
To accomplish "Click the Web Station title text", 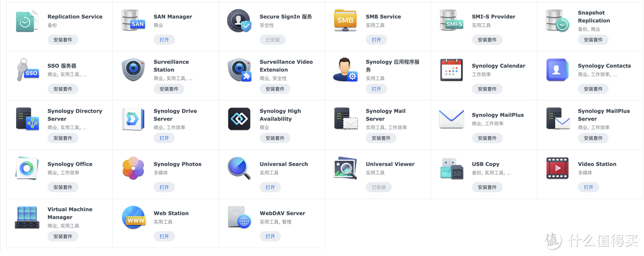I will 171,213.
